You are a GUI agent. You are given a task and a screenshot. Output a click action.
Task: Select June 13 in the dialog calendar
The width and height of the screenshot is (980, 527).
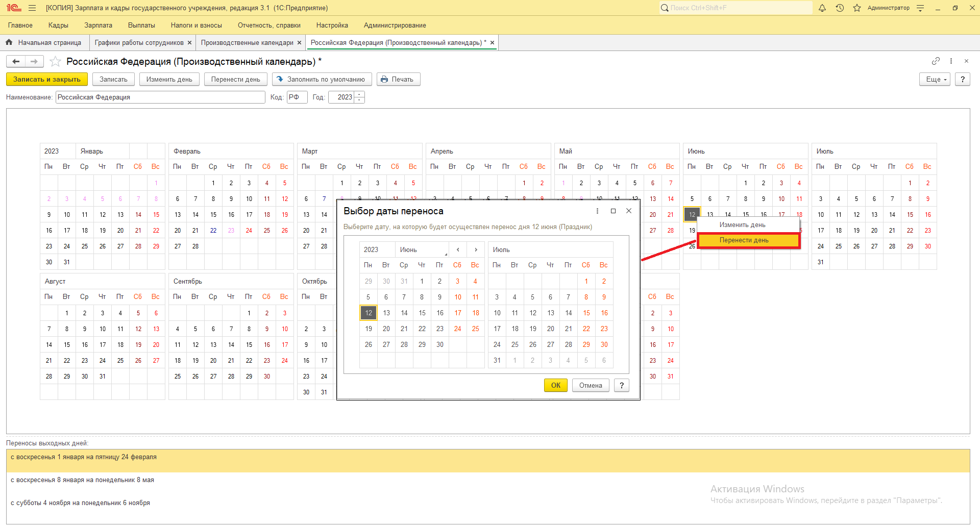tap(386, 313)
